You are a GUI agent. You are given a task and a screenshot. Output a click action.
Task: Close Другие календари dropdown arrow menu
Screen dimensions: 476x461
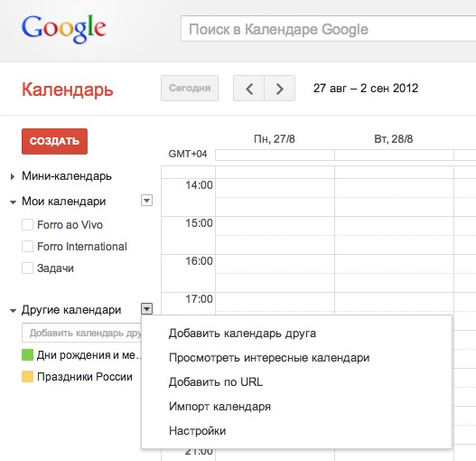pos(146,309)
